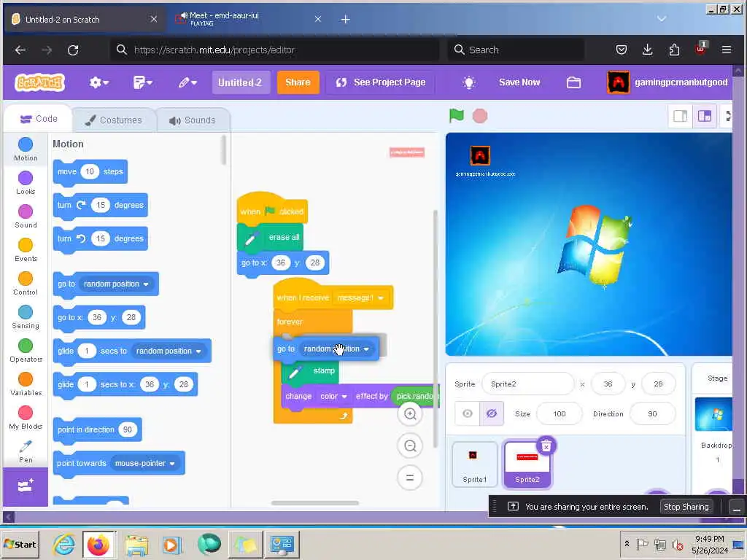Edit the project title Untitled-2 field

240,82
